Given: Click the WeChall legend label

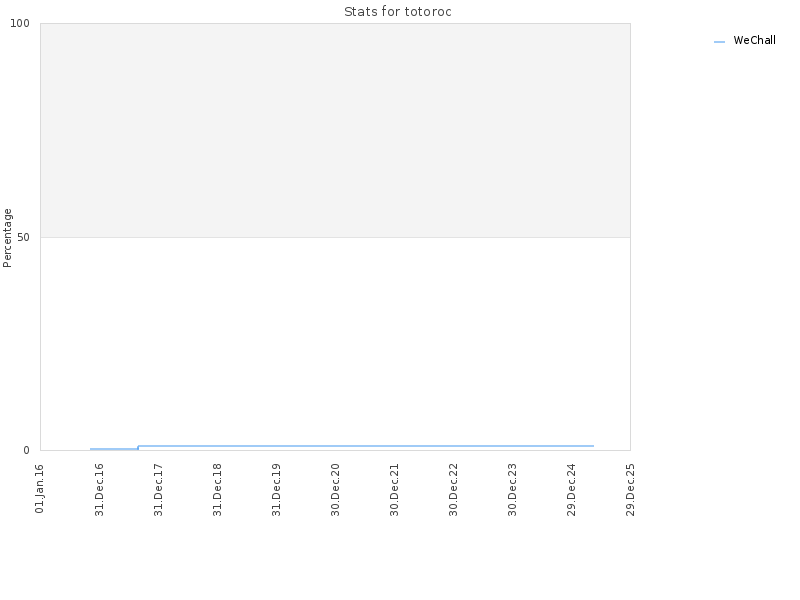Looking at the screenshot, I should tap(754, 40).
